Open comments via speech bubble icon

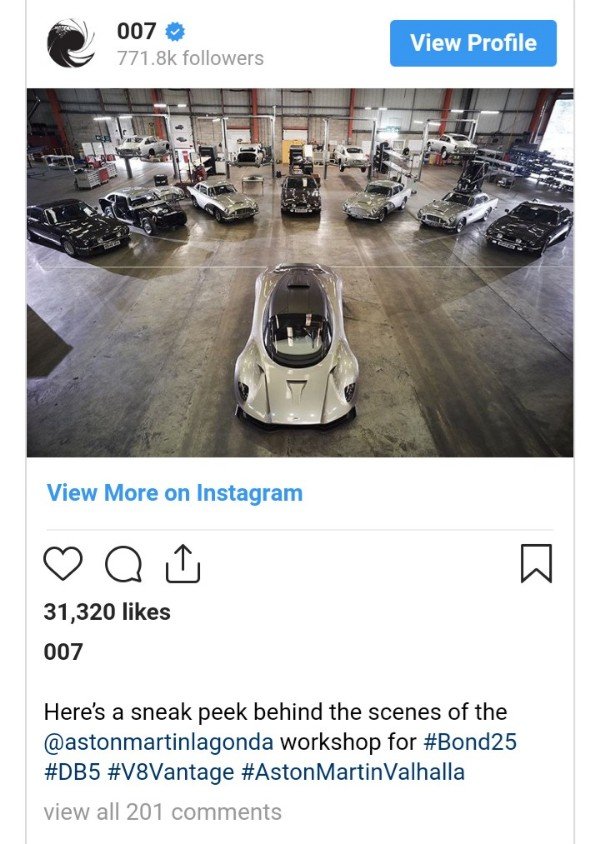(124, 564)
